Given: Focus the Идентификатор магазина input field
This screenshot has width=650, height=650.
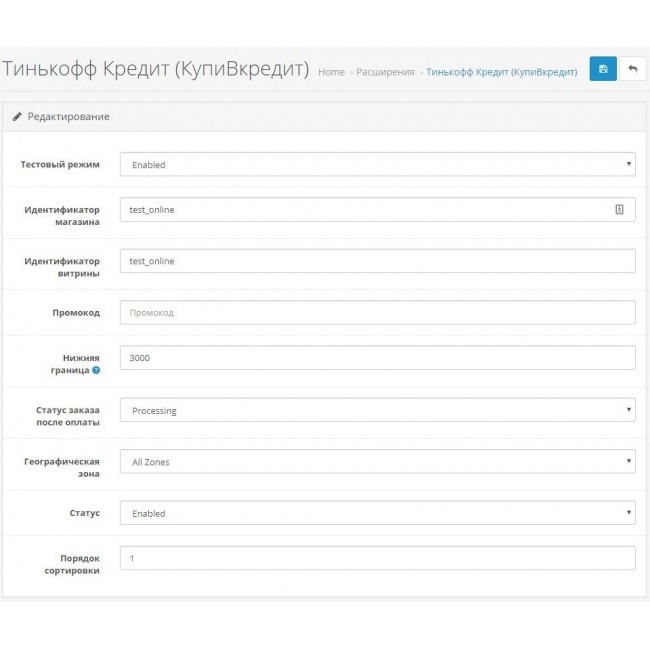Looking at the screenshot, I should tap(365, 209).
